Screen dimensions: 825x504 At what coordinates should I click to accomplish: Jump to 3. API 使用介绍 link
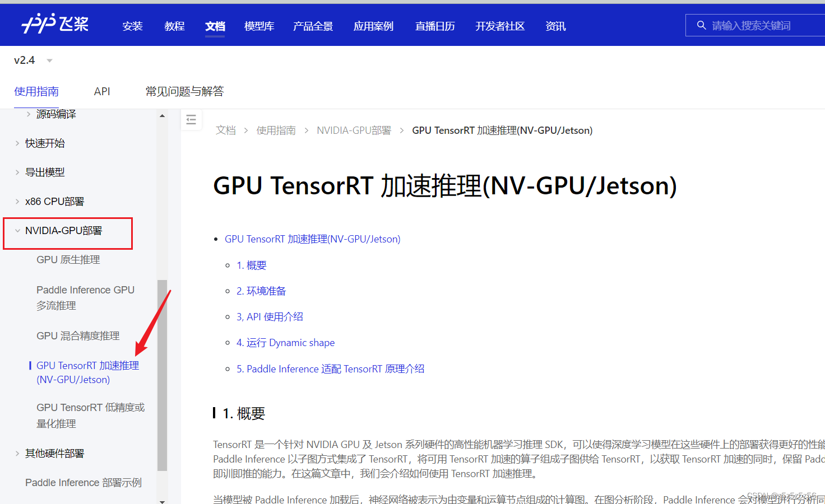coord(270,317)
